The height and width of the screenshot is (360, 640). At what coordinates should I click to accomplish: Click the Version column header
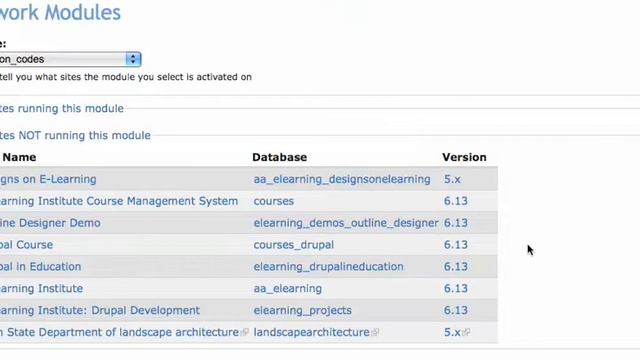click(x=464, y=157)
